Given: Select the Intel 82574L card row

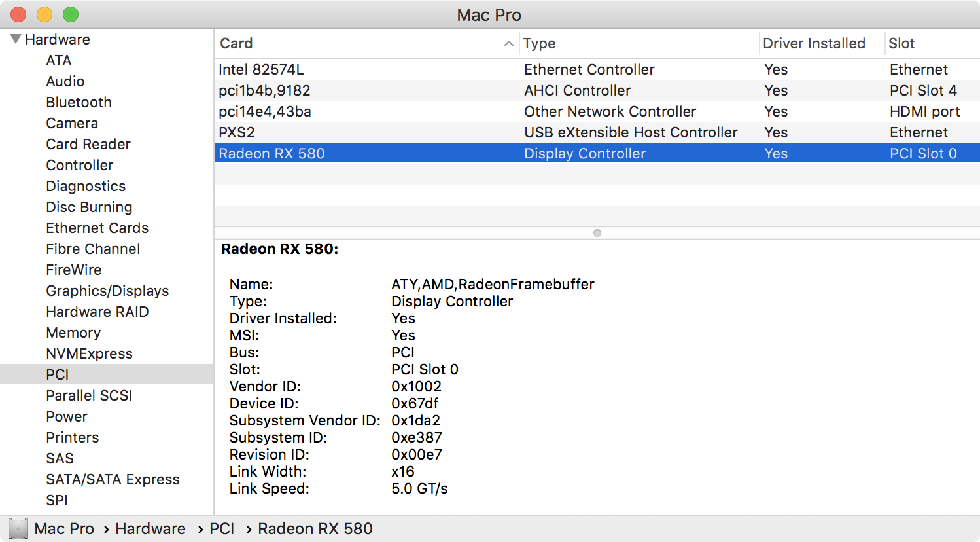Looking at the screenshot, I should click(x=262, y=69).
